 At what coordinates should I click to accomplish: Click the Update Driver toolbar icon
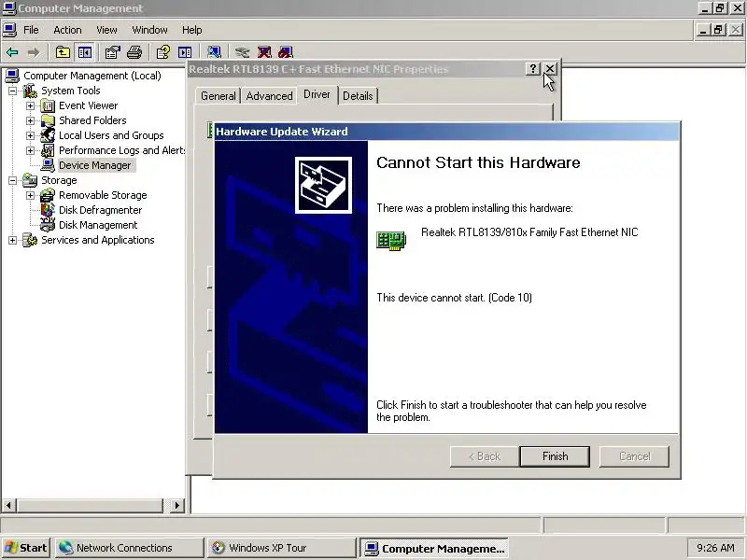[242, 52]
